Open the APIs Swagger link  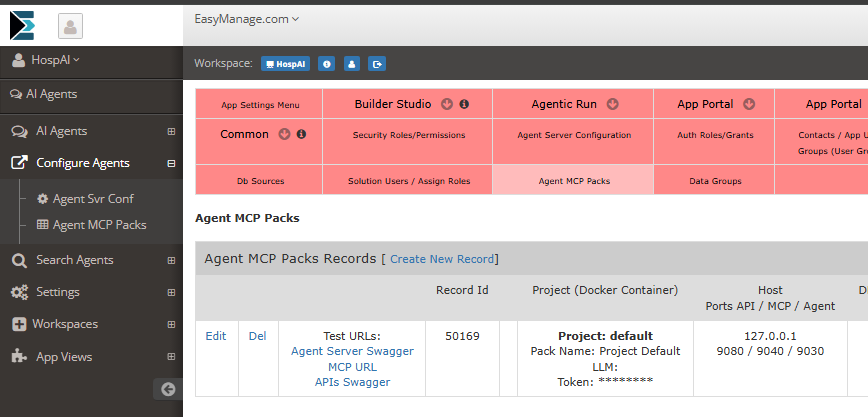pyautogui.click(x=352, y=382)
